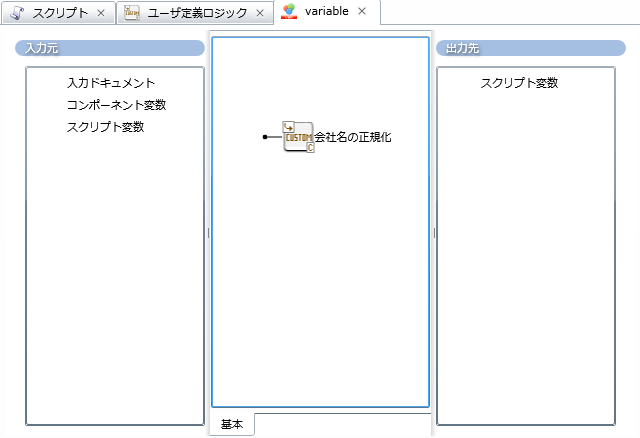This screenshot has height=438, width=640.
Task: Click the variable tab colored icon
Action: (289, 11)
